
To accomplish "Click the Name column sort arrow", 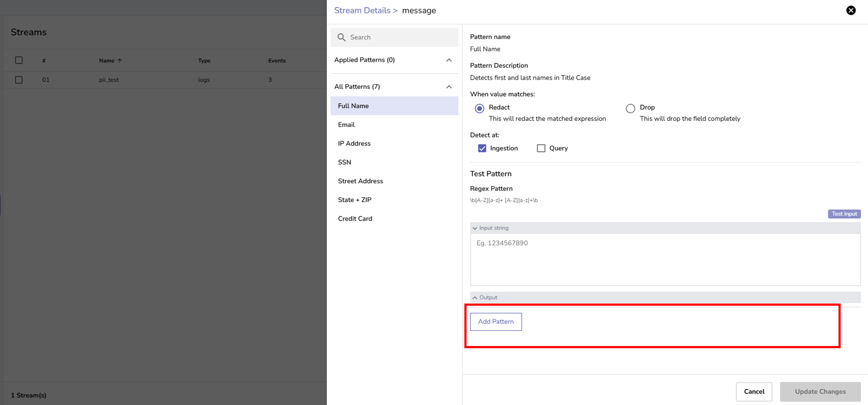I will pyautogui.click(x=120, y=61).
